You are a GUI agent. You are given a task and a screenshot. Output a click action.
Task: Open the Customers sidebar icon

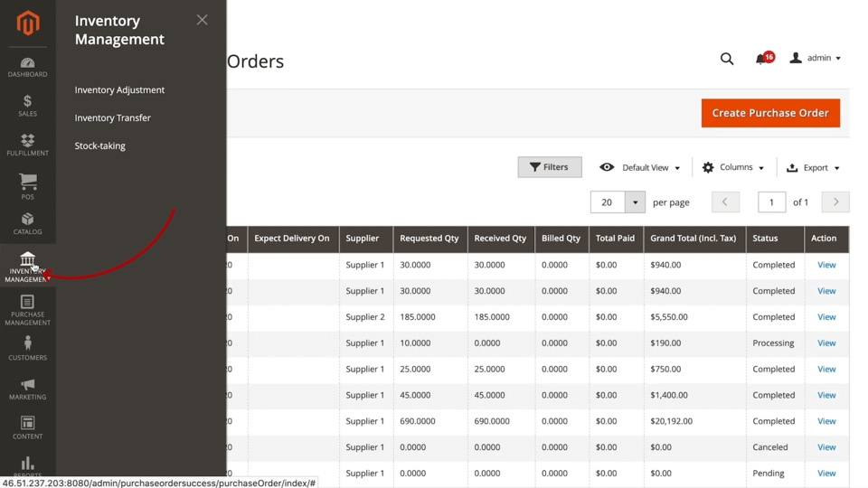point(27,348)
